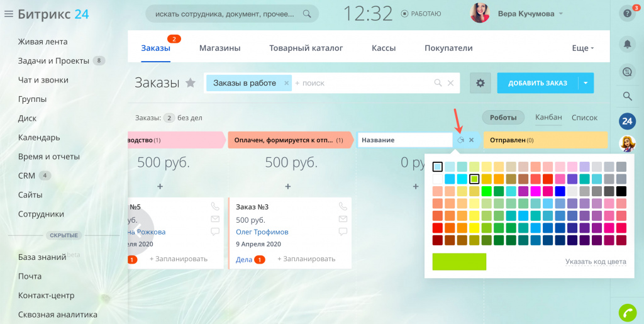Click Вера Кучумова profile avatar

click(480, 14)
